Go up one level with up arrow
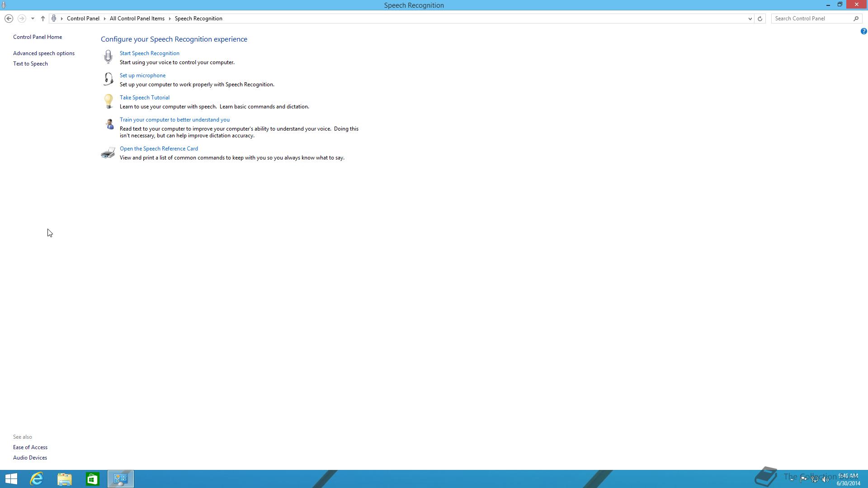This screenshot has width=868, height=488. tap(43, 19)
